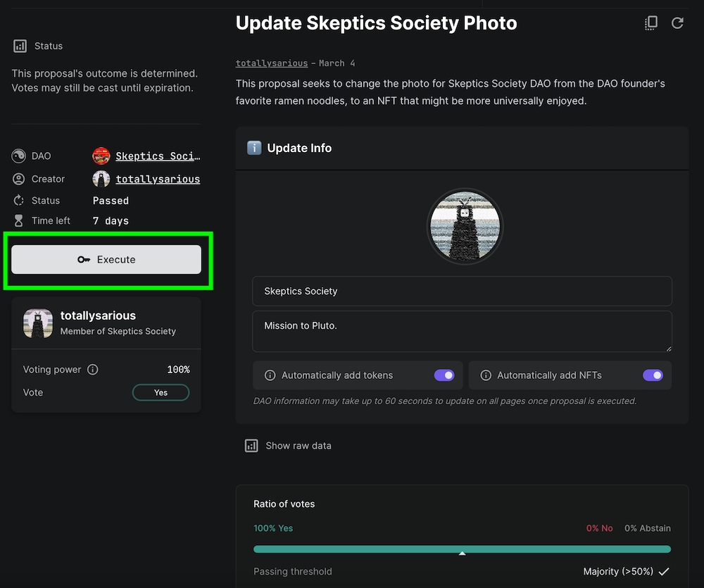Click info icon beside Automatically add NFTs
The height and width of the screenshot is (588, 704).
[485, 375]
